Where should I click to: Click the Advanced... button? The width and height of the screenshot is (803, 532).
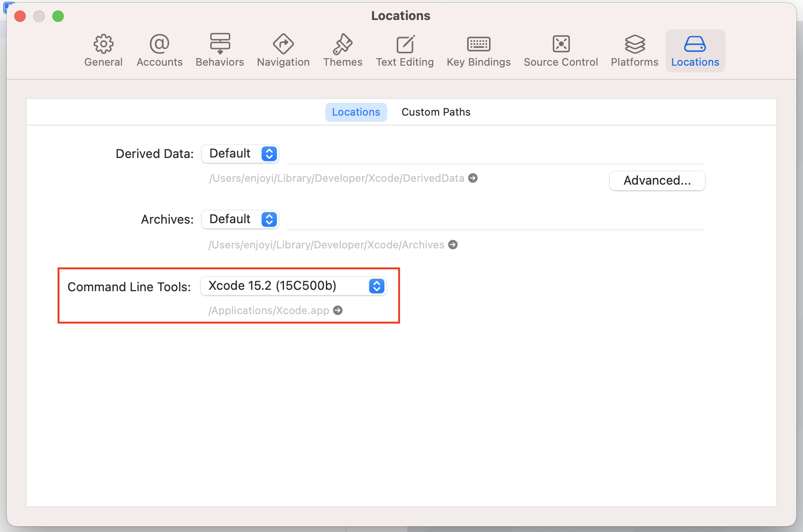pos(657,181)
